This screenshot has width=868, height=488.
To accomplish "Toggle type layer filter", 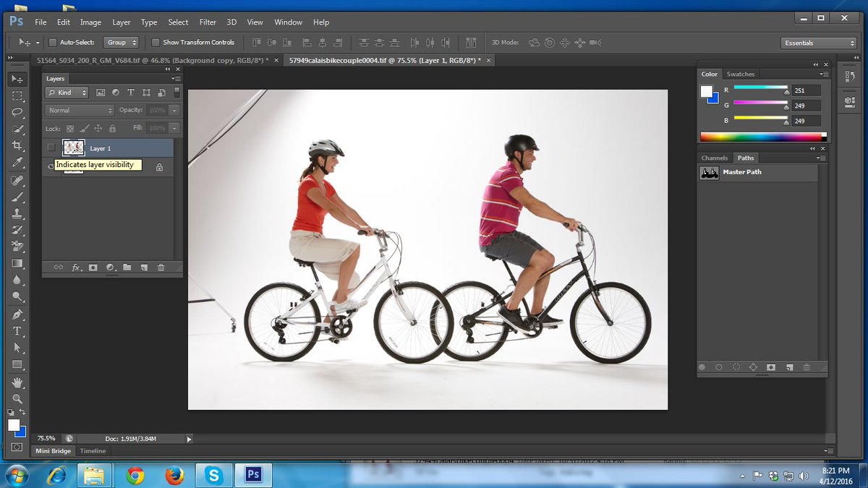I will click(x=131, y=93).
